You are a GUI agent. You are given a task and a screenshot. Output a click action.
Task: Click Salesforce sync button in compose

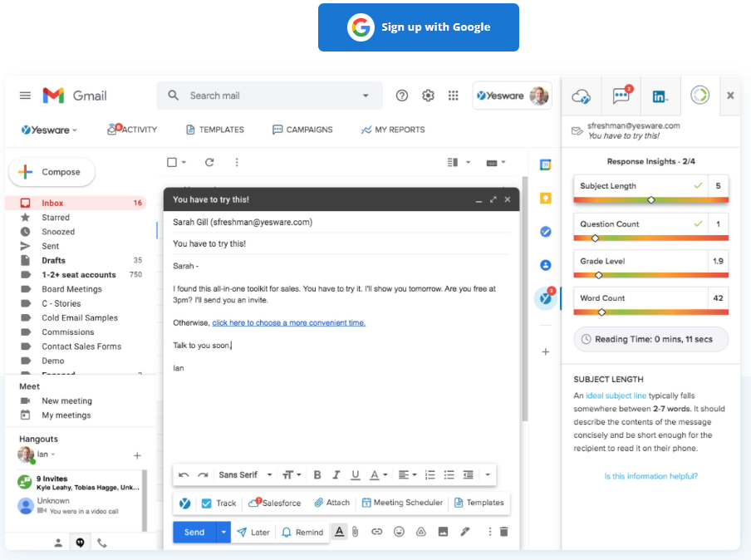pyautogui.click(x=274, y=503)
